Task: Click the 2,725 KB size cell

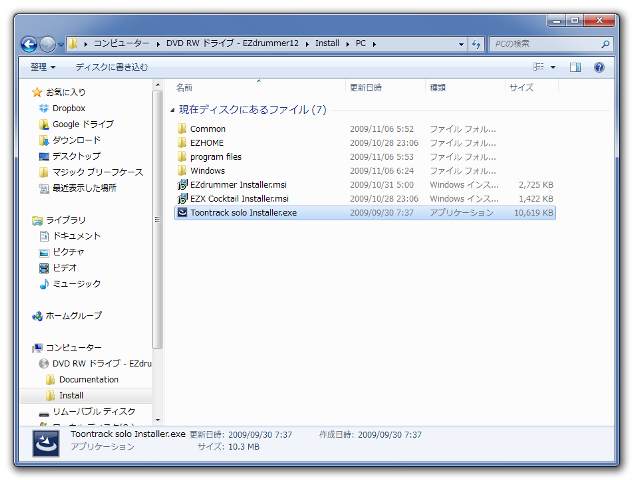Action: tap(536, 185)
